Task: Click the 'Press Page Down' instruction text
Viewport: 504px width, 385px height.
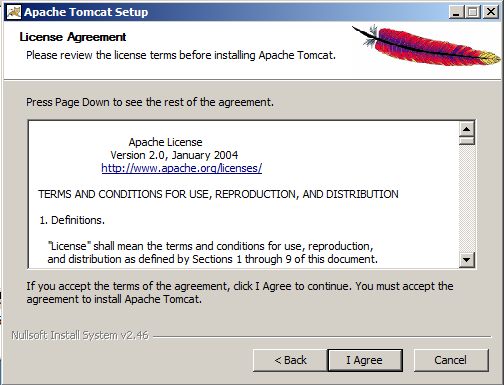Action: [150, 102]
